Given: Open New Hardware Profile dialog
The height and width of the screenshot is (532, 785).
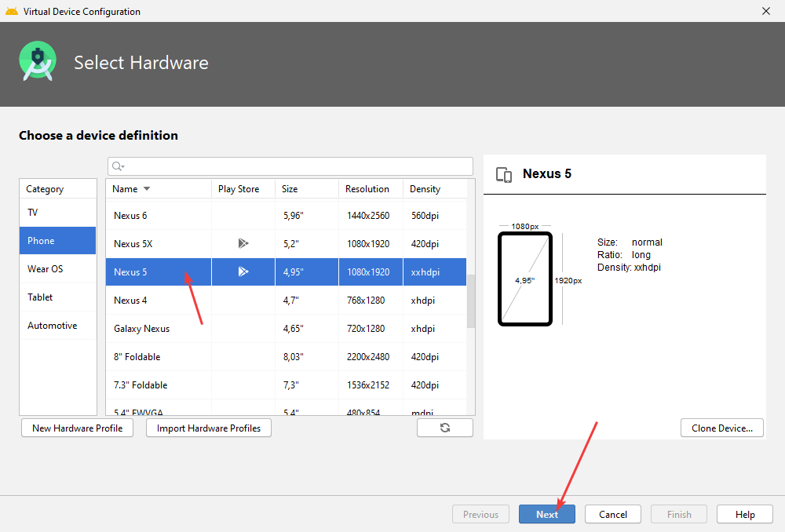Looking at the screenshot, I should [77, 428].
